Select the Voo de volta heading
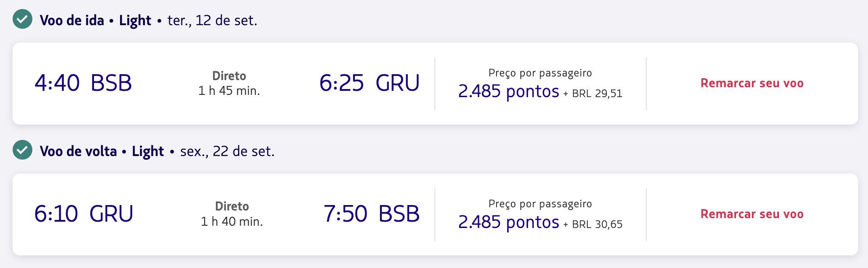This screenshot has height=268, width=868. (78, 151)
